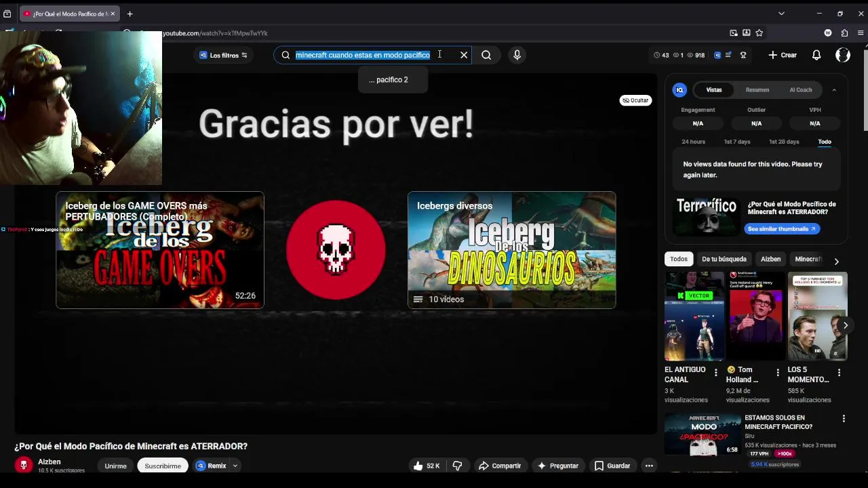Open options for EL ANTIGUO CANAL short
Image resolution: width=868 pixels, height=488 pixels.
[x=715, y=373]
